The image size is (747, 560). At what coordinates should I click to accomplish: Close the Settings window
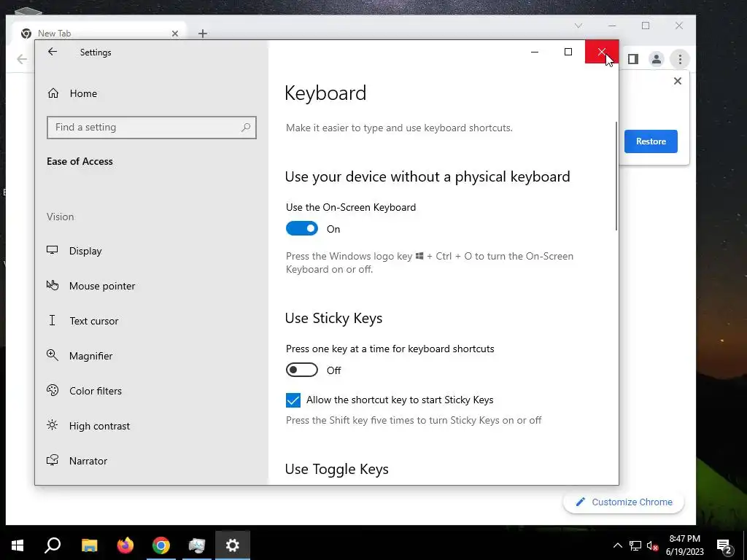[602, 52]
